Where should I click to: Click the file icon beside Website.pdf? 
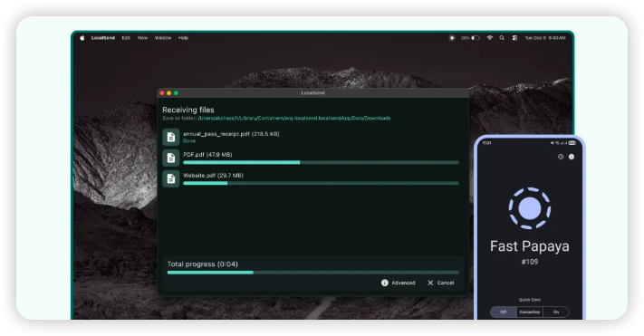click(171, 178)
